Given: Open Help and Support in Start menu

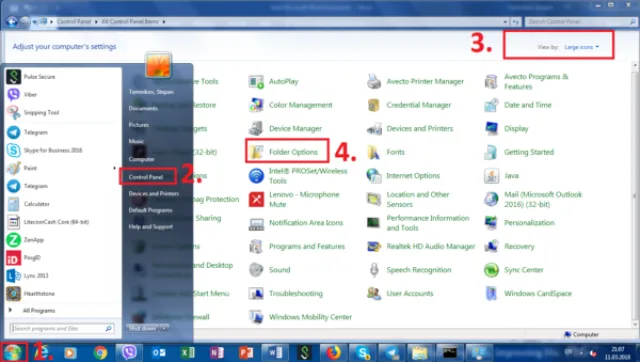Looking at the screenshot, I should pyautogui.click(x=151, y=227).
